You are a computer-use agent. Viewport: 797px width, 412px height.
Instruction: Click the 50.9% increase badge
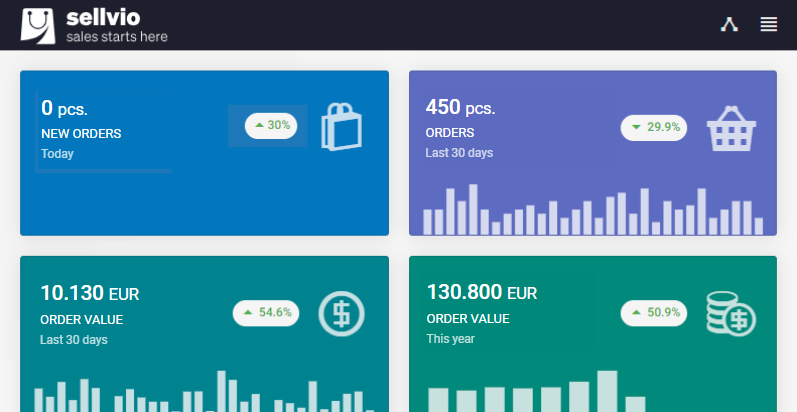654,313
